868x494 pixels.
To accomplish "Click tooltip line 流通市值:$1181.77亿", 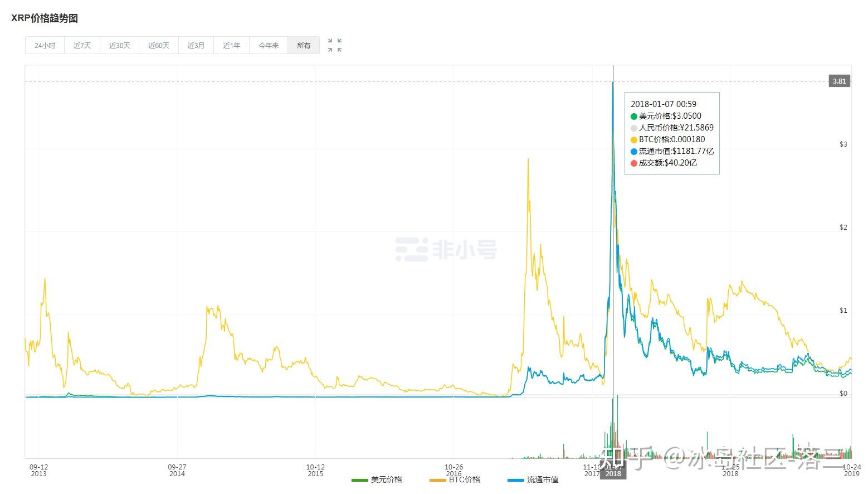I will 672,151.
